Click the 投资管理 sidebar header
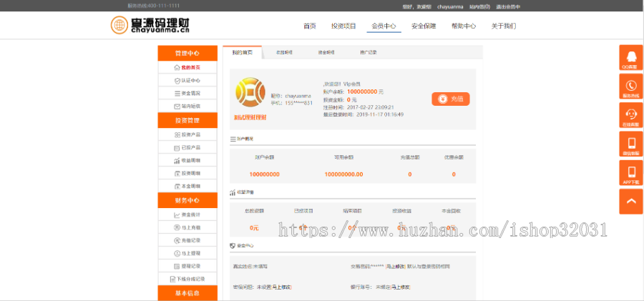The width and height of the screenshot is (644, 301). point(187,120)
